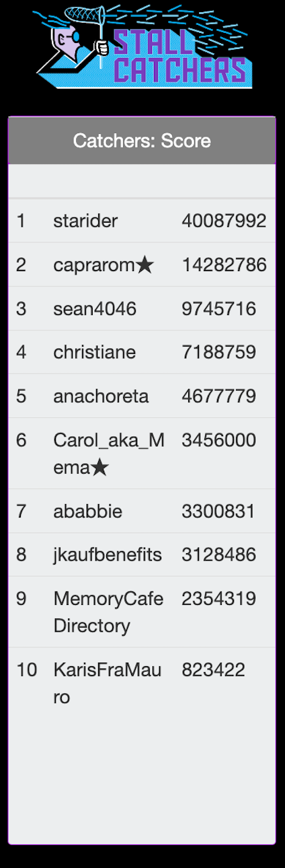Click the score 823422
The height and width of the screenshot is (868, 285).
(x=213, y=670)
